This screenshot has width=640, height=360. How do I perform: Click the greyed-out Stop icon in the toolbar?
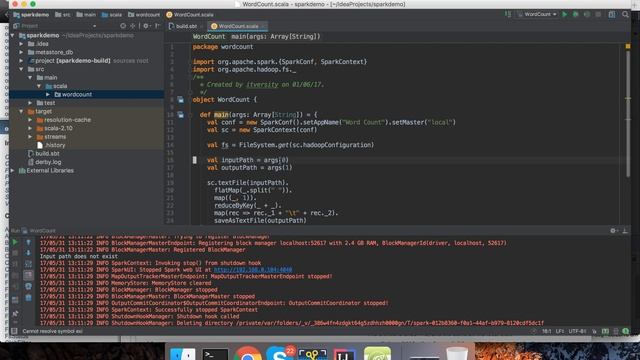pos(598,14)
